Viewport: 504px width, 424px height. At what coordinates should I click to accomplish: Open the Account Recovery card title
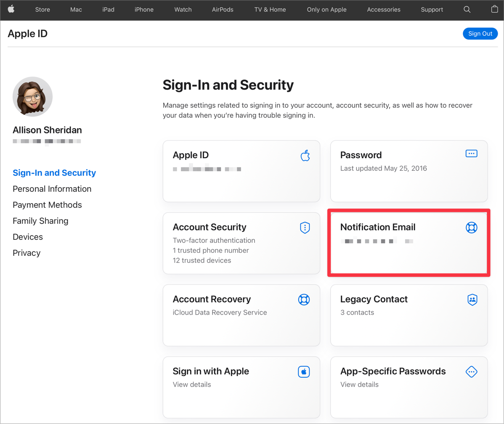pyautogui.click(x=212, y=299)
